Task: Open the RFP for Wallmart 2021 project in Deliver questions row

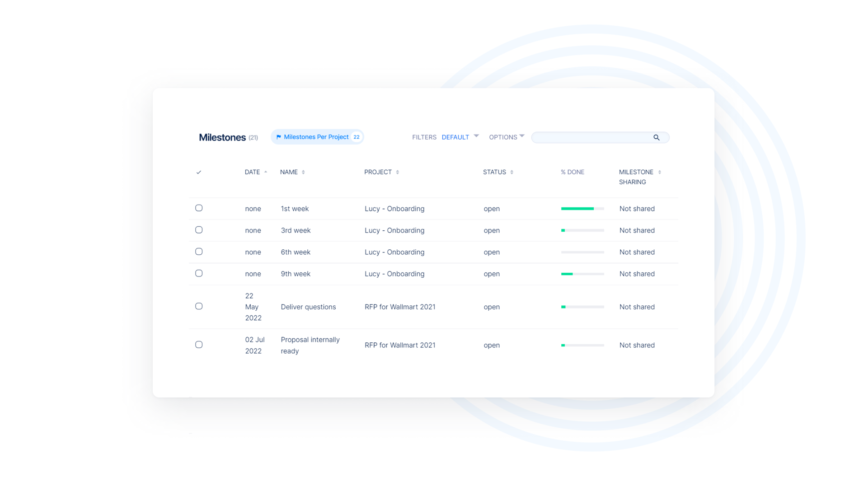Action: [x=400, y=307]
